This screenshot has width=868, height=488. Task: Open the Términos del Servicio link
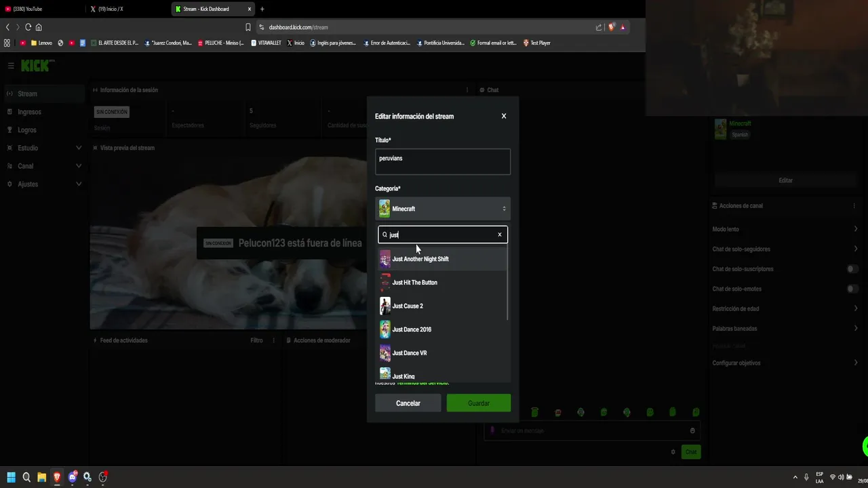422,384
